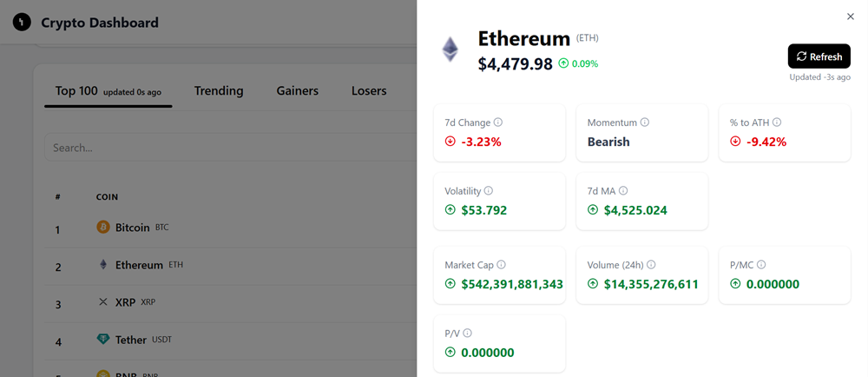868x377 pixels.
Task: Click the Bitcoin coin icon
Action: pyautogui.click(x=103, y=228)
